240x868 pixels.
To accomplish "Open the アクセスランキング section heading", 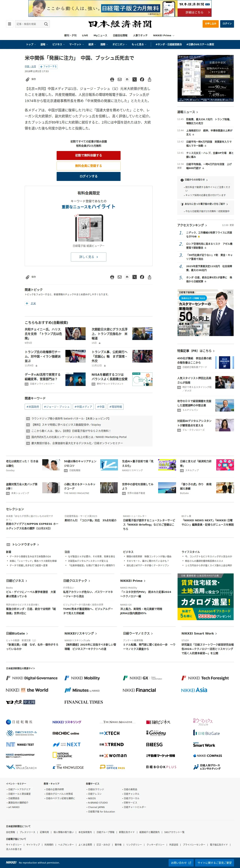I will [192, 225].
